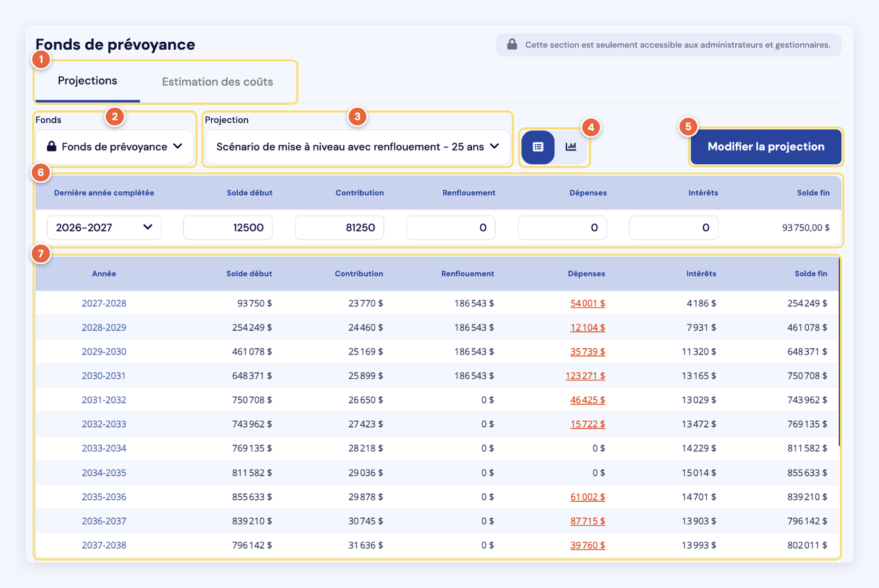
Task: Switch to table list view icon
Action: 538,147
